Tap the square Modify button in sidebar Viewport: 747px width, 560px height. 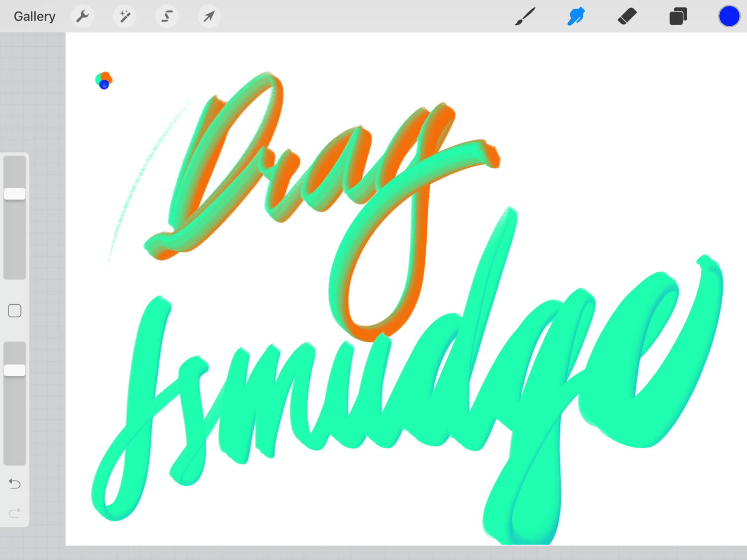tap(15, 311)
